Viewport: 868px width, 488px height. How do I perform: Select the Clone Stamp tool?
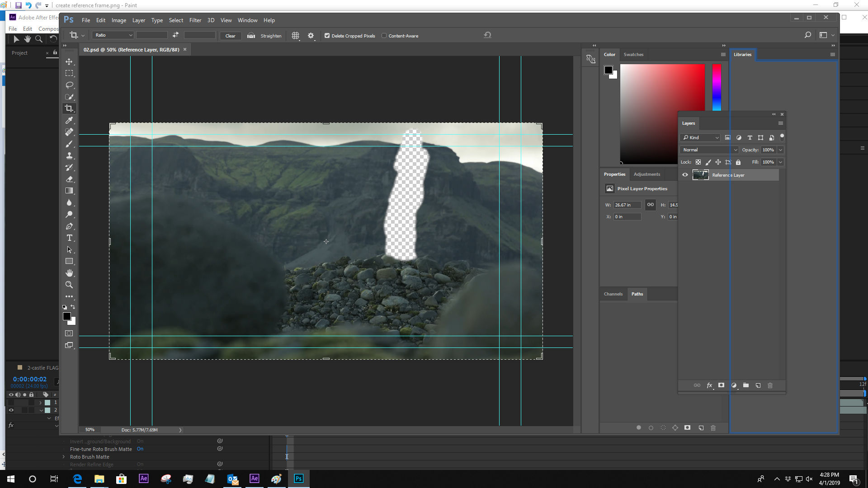click(69, 155)
